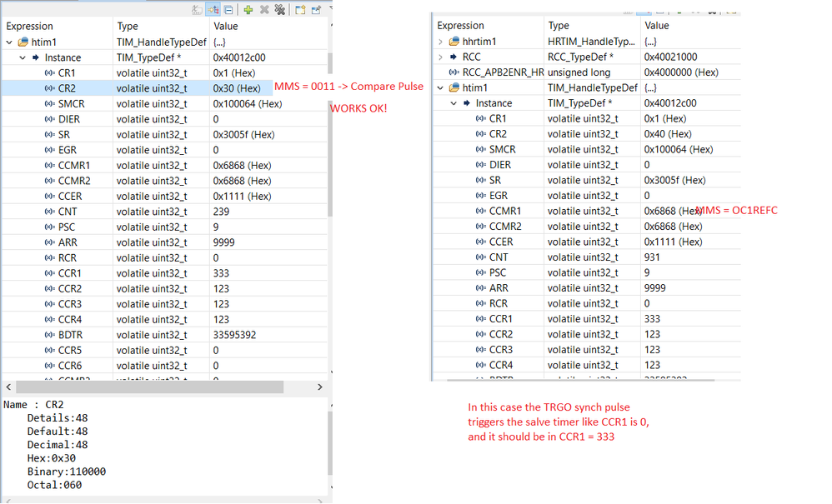The image size is (832, 504).
Task: Click value 0x40021000 of RCC
Action: pyautogui.click(x=671, y=57)
